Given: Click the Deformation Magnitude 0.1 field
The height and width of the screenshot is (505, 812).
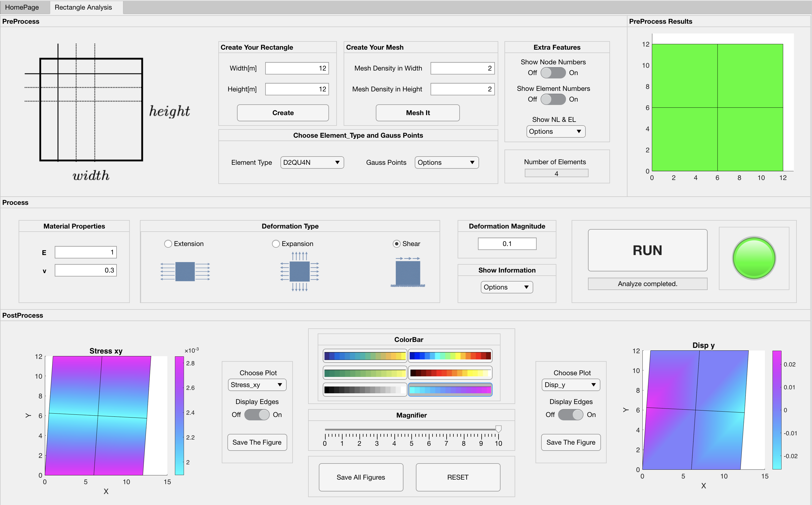Looking at the screenshot, I should click(x=507, y=243).
